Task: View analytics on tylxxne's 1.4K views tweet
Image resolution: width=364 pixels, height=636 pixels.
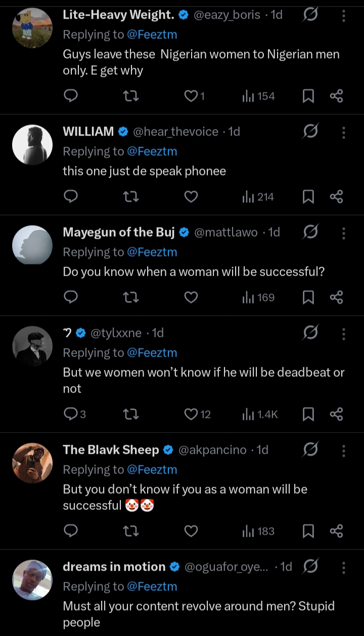Action: (x=260, y=414)
